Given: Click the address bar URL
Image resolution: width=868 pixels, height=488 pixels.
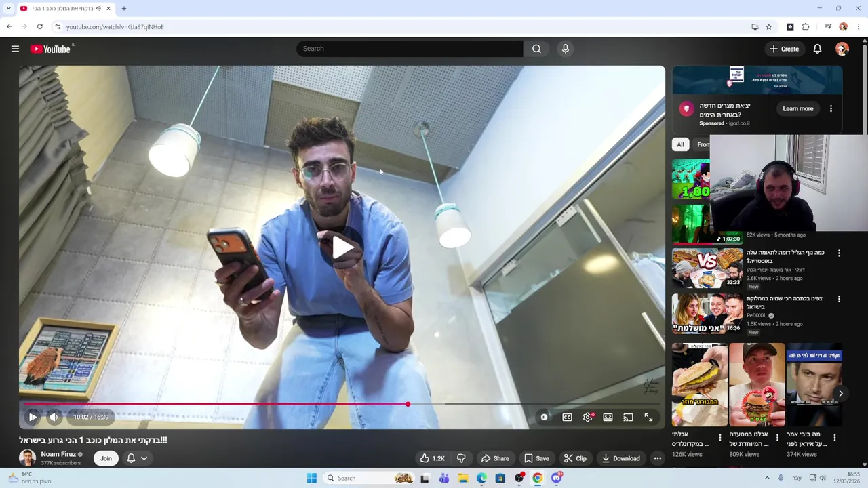Looking at the screenshot, I should [115, 27].
